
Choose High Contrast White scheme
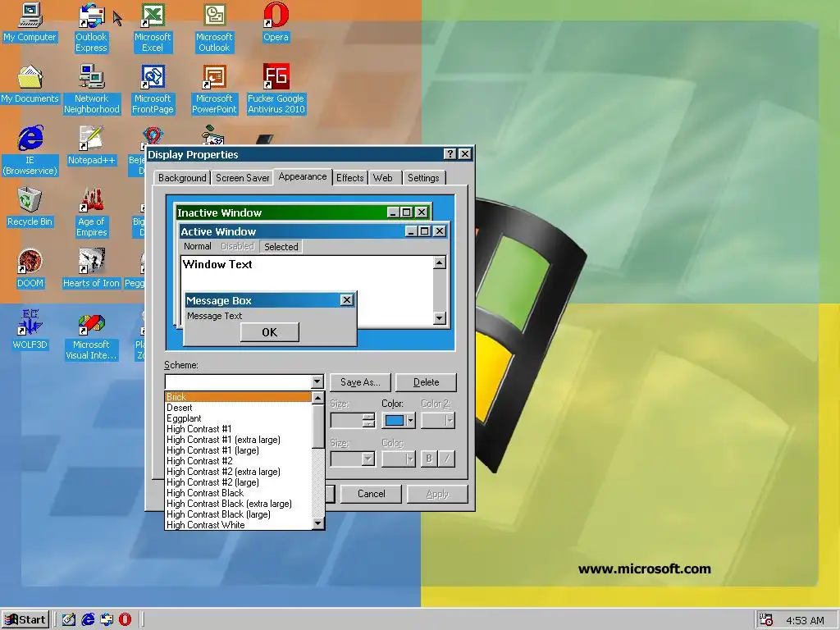(x=239, y=525)
